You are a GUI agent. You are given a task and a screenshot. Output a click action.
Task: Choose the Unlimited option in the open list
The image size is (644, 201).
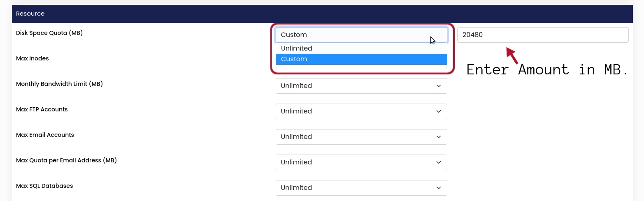coord(361,49)
